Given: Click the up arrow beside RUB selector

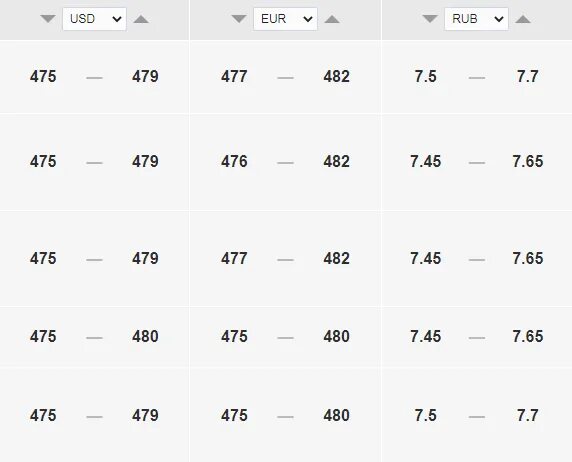Looking at the screenshot, I should coord(523,19).
